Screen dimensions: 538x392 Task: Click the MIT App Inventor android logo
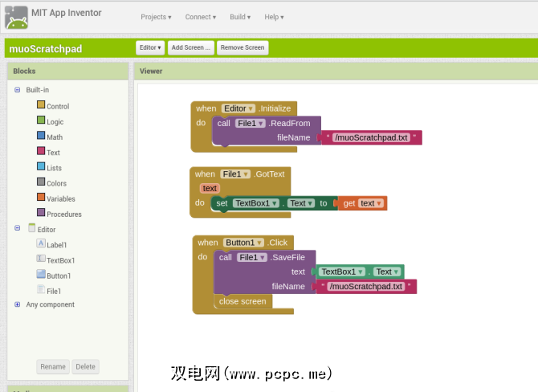[18, 17]
